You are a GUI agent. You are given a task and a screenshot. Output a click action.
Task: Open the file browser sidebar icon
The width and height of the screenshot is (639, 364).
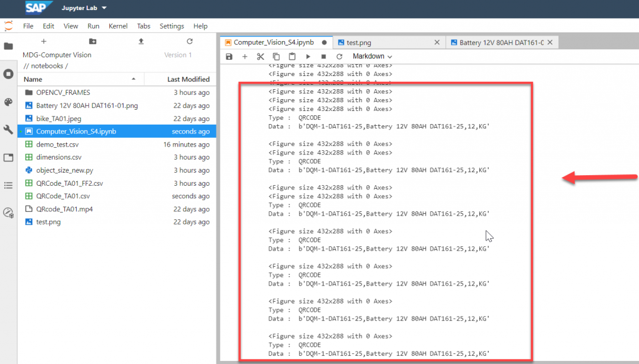pos(8,46)
